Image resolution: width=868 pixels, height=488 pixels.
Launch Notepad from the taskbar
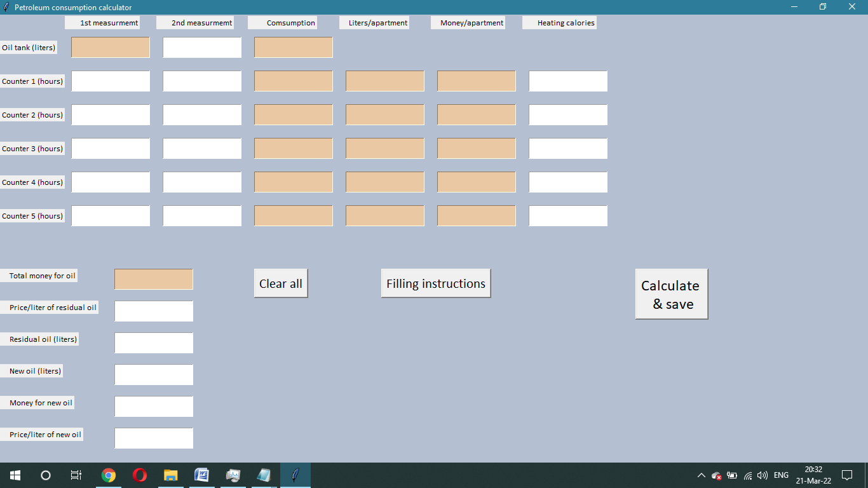coord(264,475)
